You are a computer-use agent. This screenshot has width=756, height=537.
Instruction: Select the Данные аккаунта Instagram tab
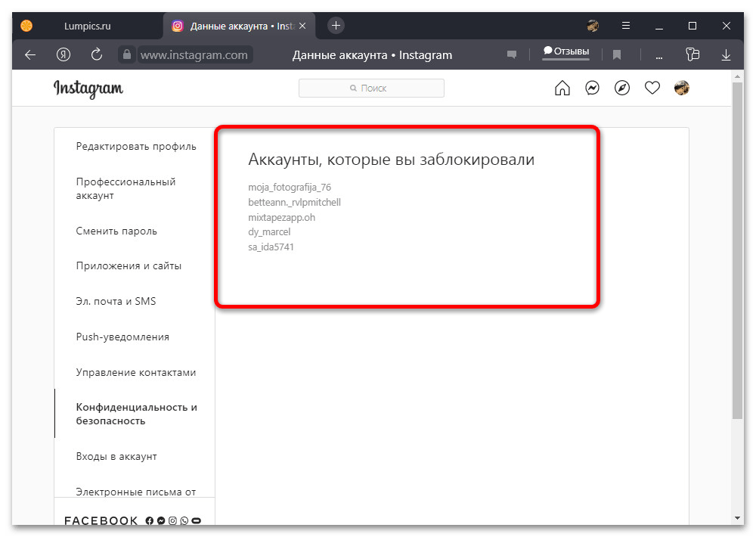[x=239, y=26]
